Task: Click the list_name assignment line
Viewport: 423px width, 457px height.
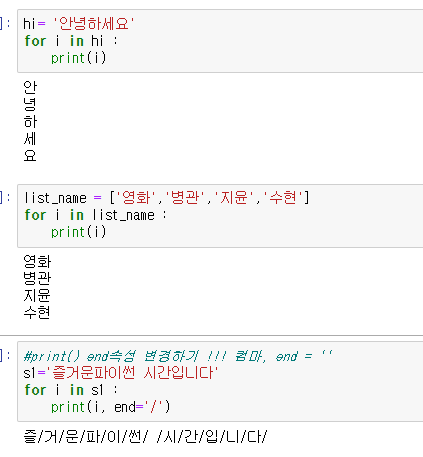Action: [166, 198]
